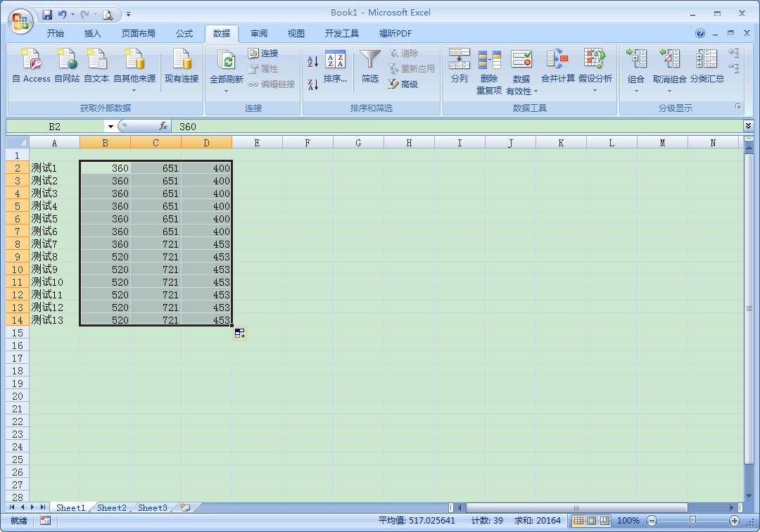This screenshot has width=760, height=532.
Task: Switch to Sheet3 worksheet
Action: click(x=152, y=508)
